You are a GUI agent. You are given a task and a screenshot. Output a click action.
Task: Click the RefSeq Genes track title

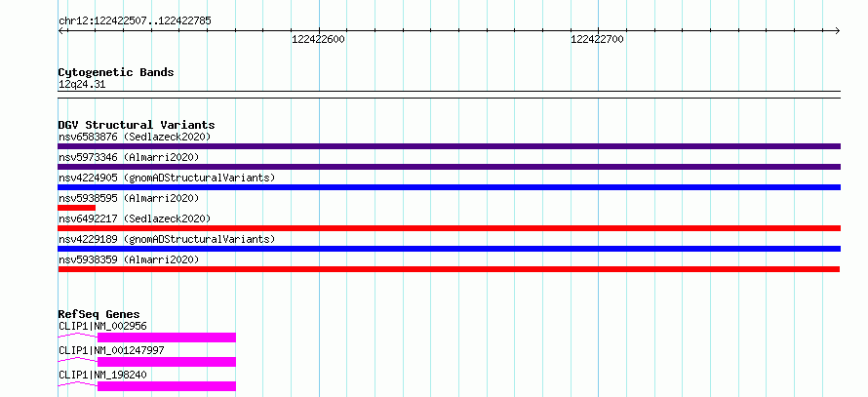point(99,314)
